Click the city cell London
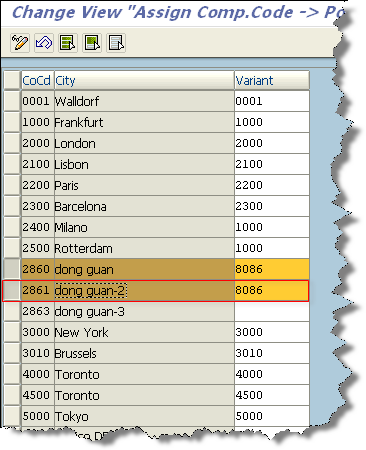 pyautogui.click(x=144, y=143)
